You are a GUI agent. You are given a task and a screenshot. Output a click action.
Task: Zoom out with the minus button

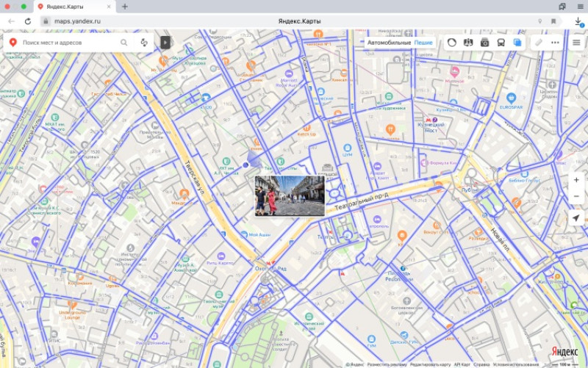[x=576, y=196]
